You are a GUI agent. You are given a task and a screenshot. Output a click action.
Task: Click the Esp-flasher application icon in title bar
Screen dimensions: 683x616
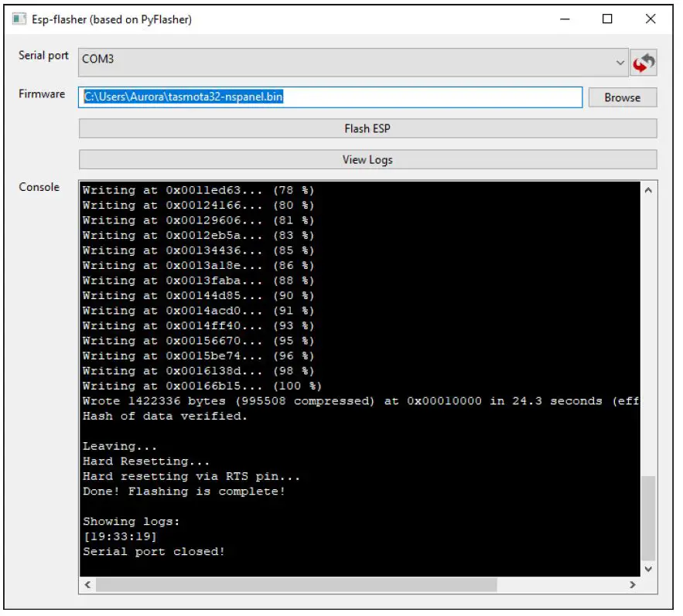(x=18, y=18)
